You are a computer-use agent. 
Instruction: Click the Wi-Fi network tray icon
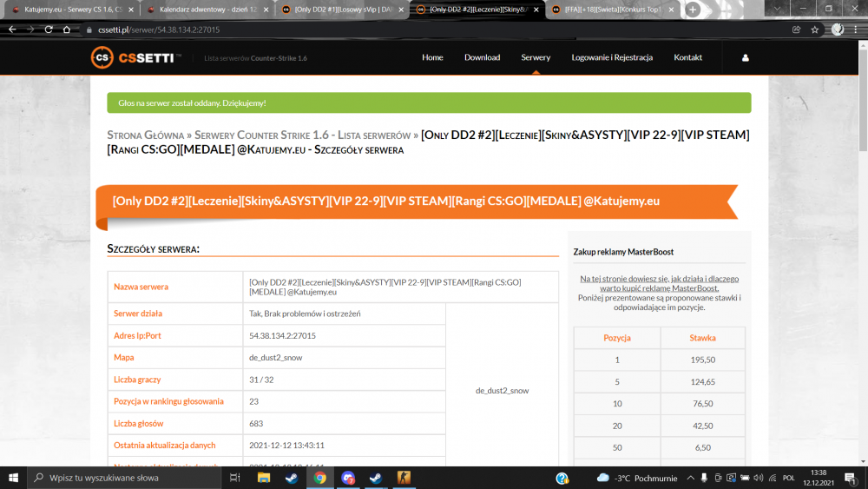click(x=773, y=478)
